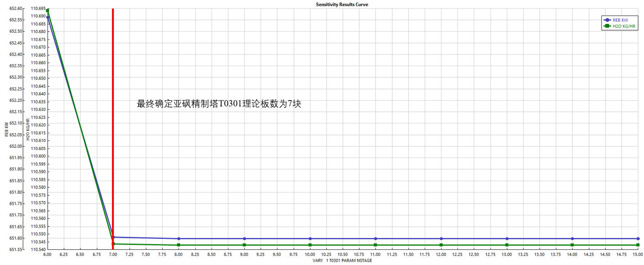Click the vertical H2O KG/HR axis title
The width and height of the screenshot is (644, 265).
click(28, 129)
